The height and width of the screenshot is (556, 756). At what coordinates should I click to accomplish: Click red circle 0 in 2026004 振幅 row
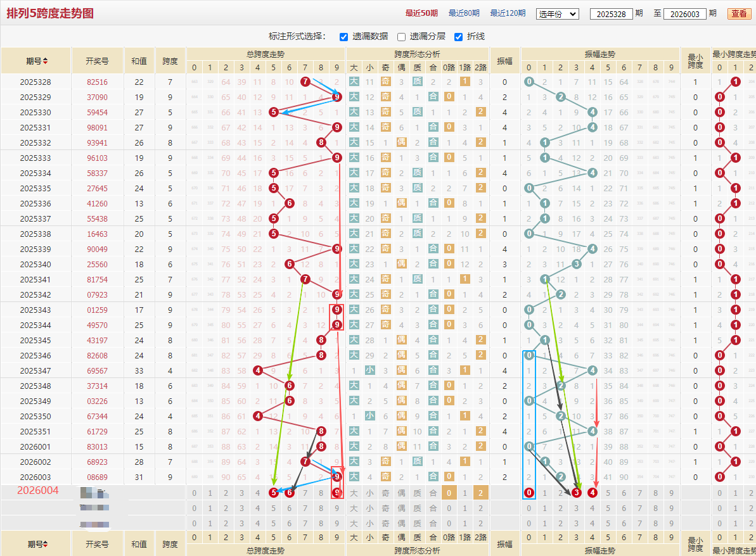529,493
